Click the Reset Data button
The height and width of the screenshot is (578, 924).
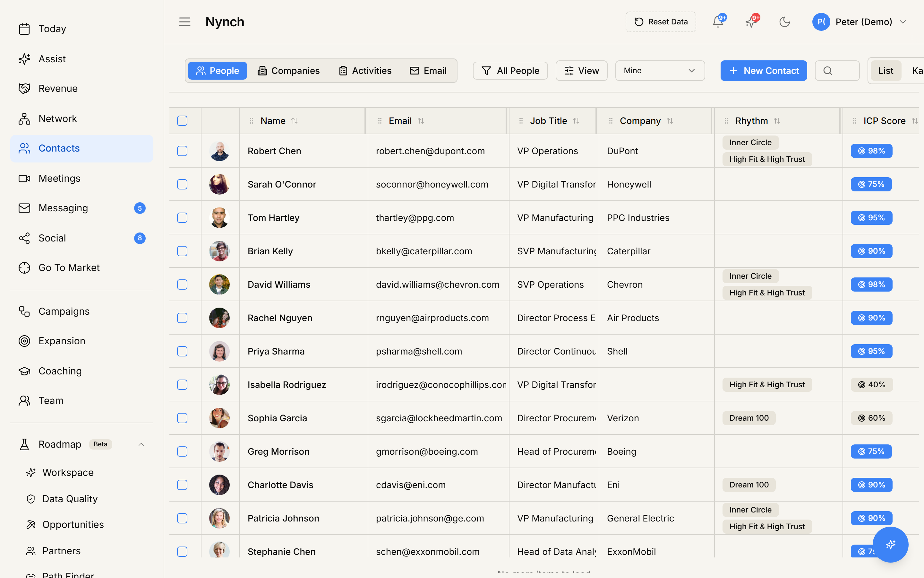(x=661, y=22)
